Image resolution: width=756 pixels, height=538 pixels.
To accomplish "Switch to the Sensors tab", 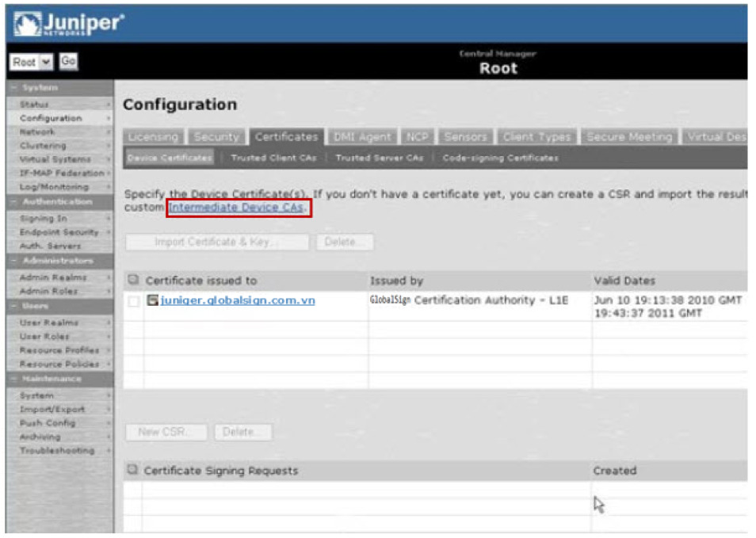I will [466, 137].
